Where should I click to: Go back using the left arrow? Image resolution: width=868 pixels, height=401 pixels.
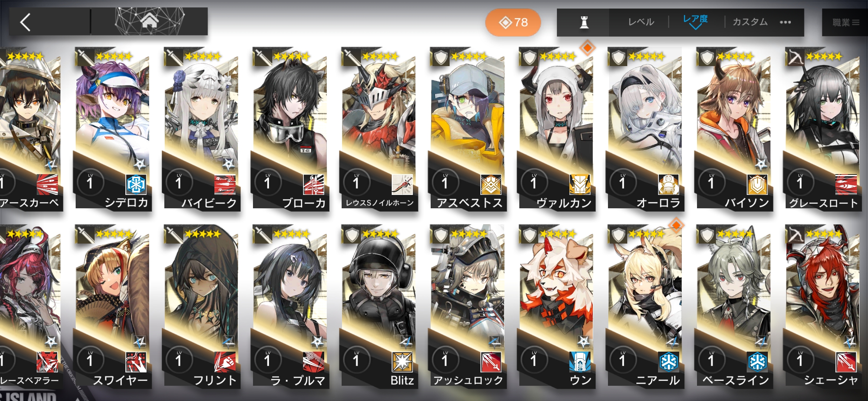click(x=25, y=22)
